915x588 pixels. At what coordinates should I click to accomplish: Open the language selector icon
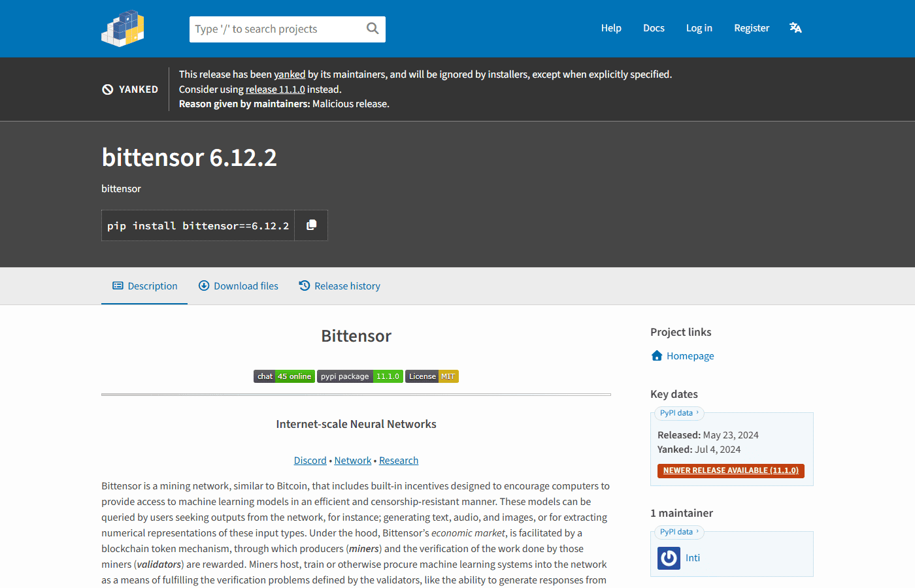pos(795,28)
